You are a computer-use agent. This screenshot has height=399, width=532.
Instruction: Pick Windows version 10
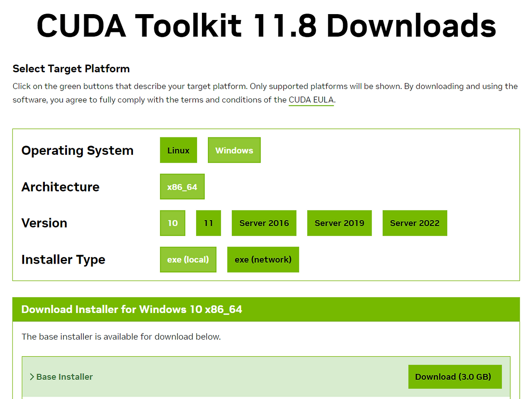pos(172,223)
